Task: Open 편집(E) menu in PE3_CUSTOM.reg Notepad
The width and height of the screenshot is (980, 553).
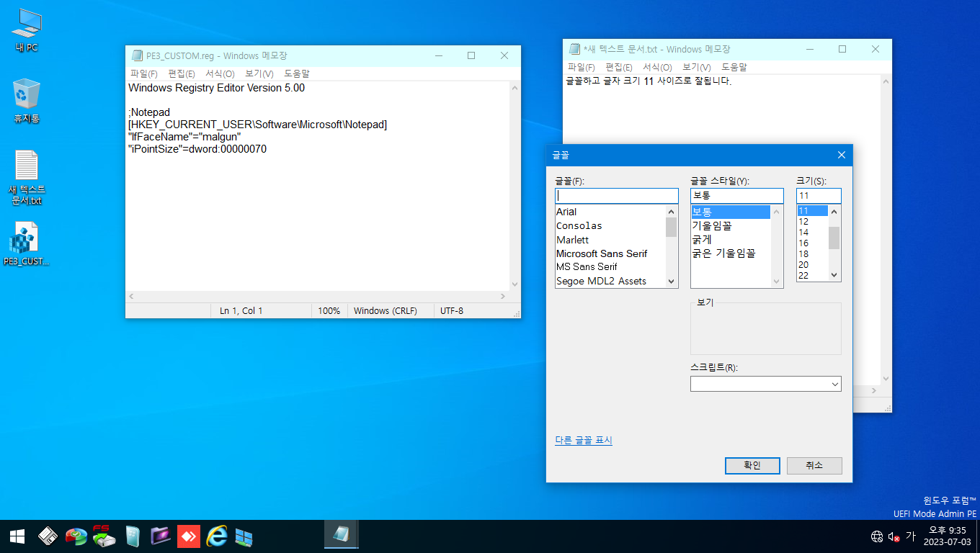Action: [x=182, y=73]
